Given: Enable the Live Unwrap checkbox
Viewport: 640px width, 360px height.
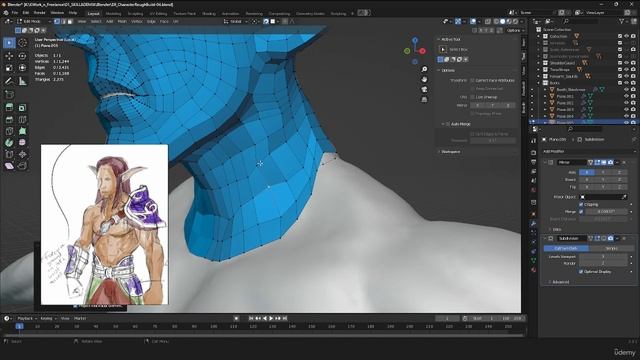Looking at the screenshot, I should 472,97.
